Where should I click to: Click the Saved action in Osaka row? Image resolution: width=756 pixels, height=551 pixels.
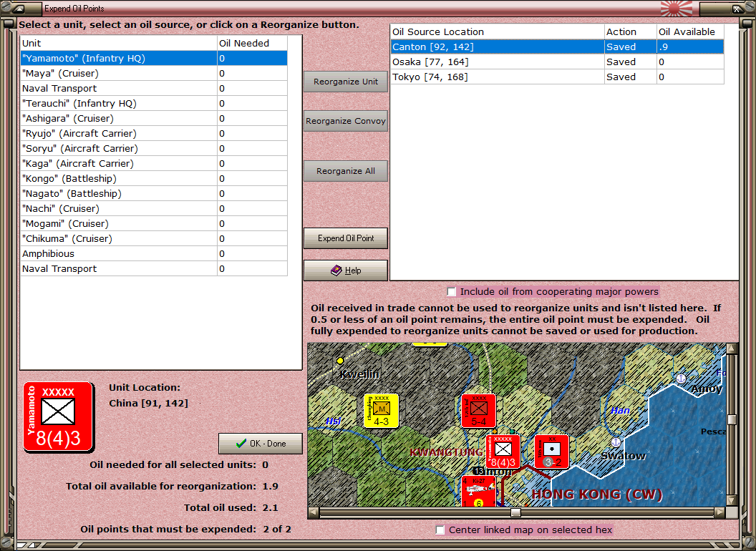click(630, 62)
